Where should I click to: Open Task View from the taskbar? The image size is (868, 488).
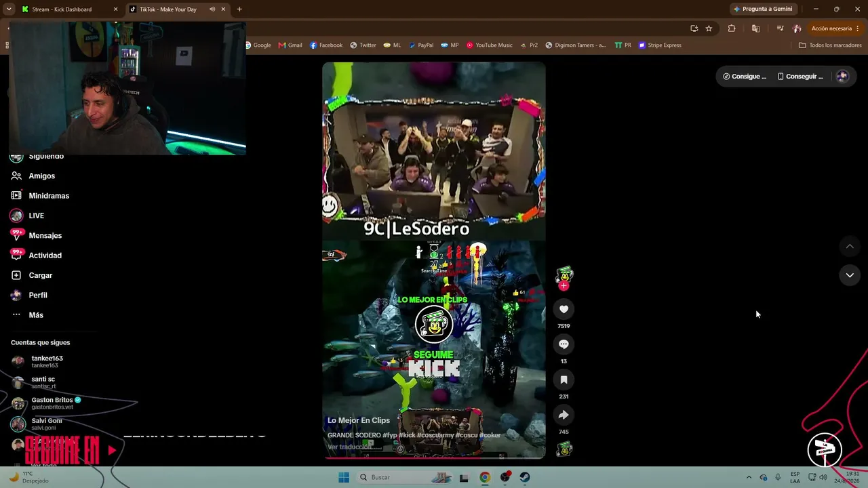(x=465, y=477)
